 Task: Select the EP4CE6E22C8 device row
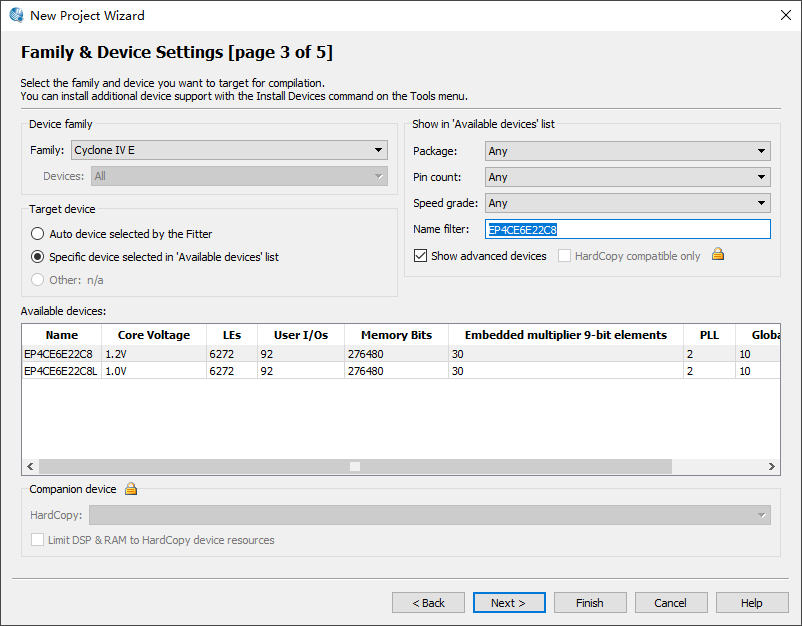coord(401,354)
